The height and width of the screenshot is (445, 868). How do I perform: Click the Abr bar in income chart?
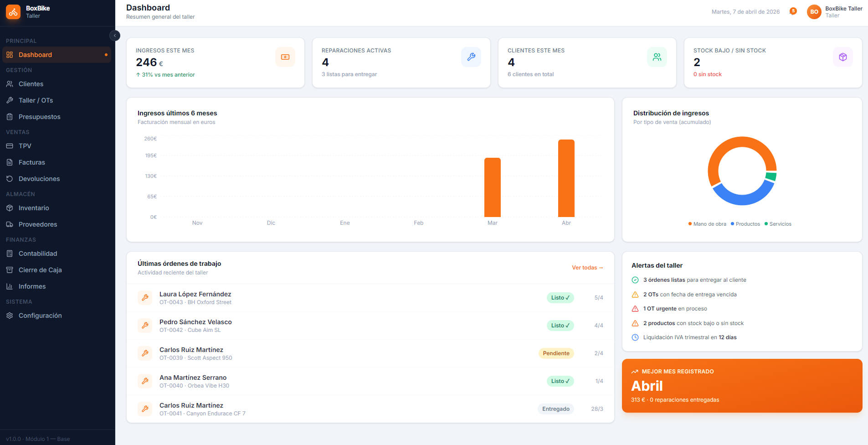(x=566, y=178)
